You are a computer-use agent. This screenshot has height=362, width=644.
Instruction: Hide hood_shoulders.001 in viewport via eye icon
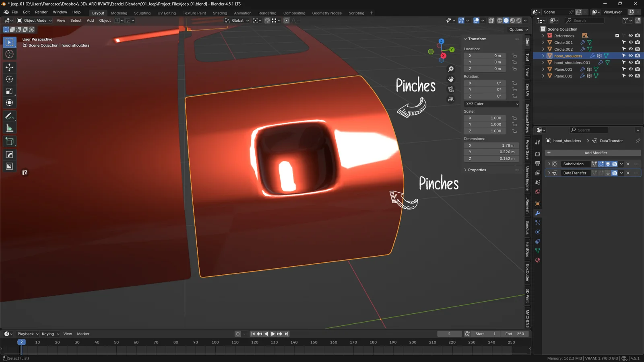(631, 62)
